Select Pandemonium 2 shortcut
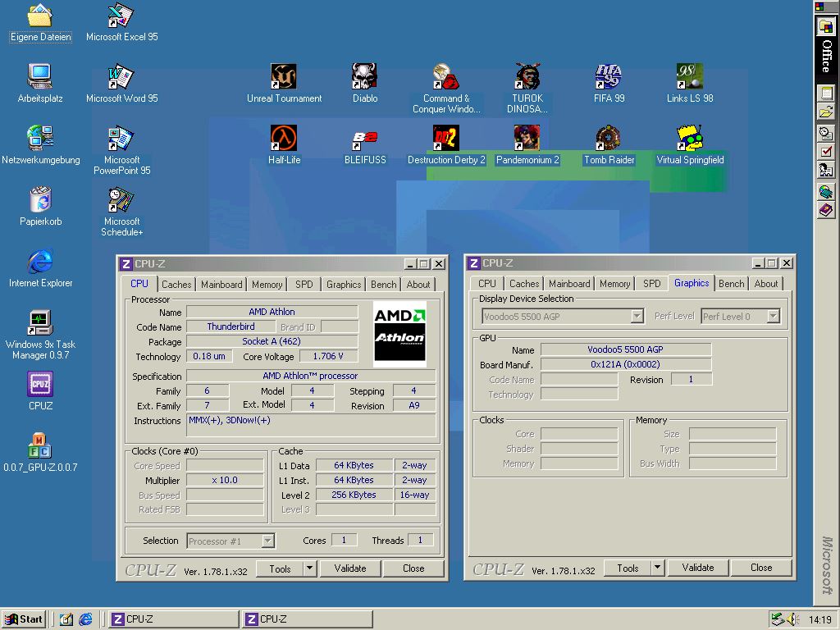Image resolution: width=840 pixels, height=630 pixels. [x=527, y=138]
